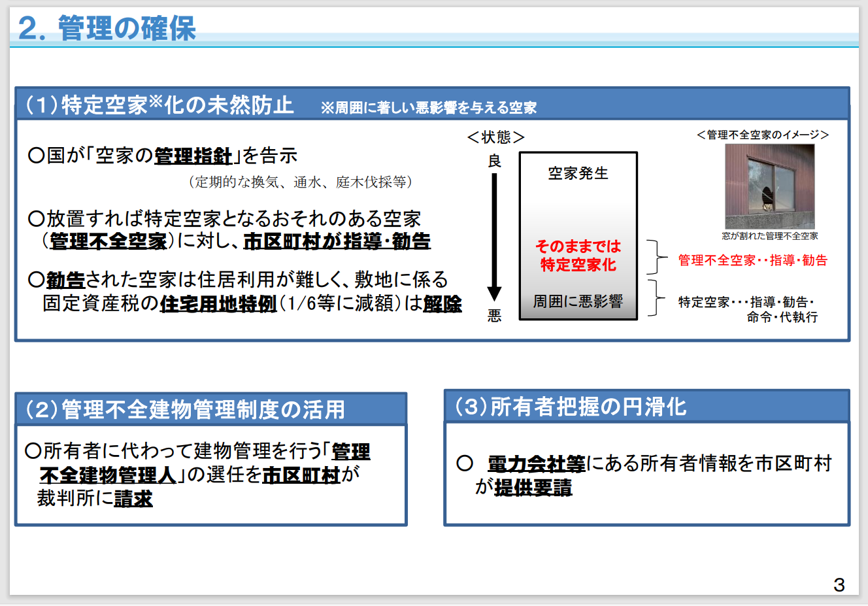Click the underlined word 請求
The image size is (868, 606).
point(133,499)
